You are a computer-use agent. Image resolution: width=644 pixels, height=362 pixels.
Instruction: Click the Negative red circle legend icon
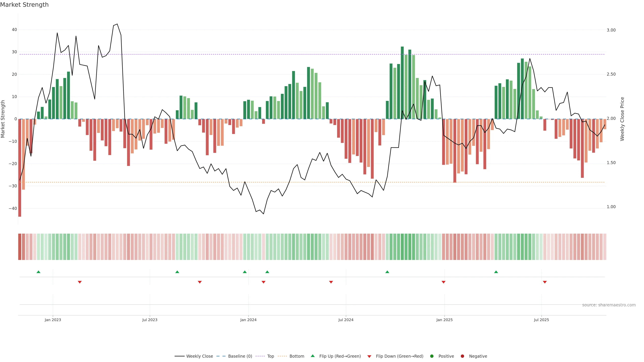click(x=462, y=356)
